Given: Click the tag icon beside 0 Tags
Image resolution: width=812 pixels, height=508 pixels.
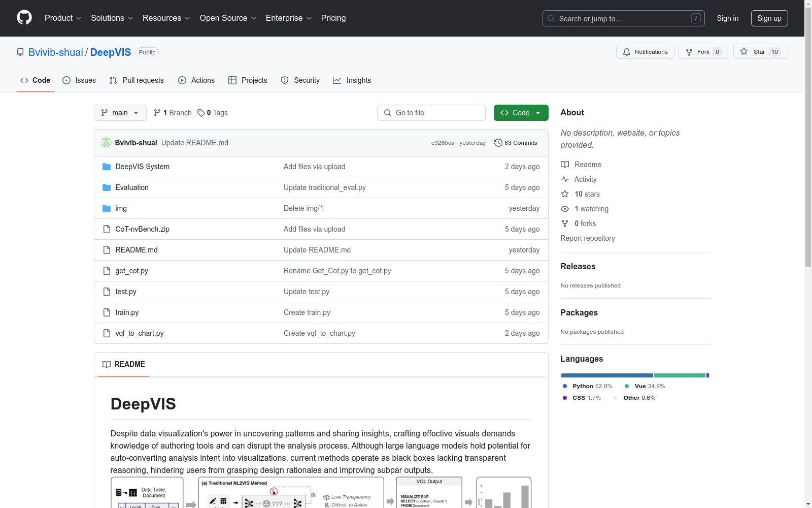Looking at the screenshot, I should coord(201,113).
